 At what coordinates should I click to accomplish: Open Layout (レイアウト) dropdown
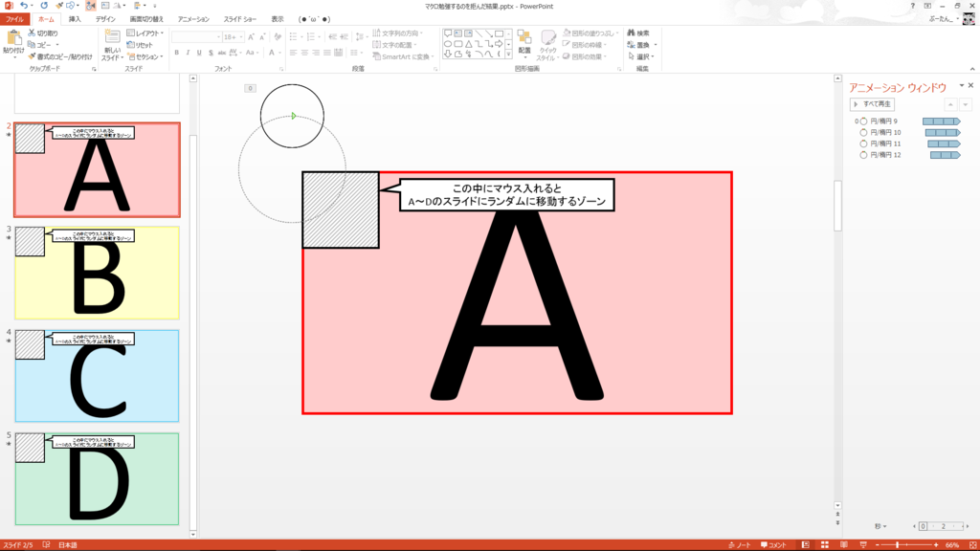[145, 33]
